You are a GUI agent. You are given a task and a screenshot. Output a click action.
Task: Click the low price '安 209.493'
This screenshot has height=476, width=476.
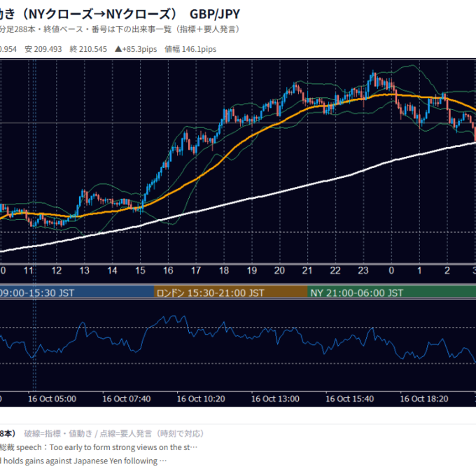coord(43,49)
